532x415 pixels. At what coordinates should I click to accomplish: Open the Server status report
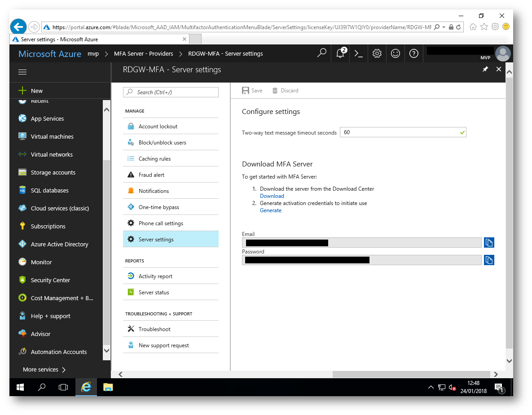(x=171, y=292)
